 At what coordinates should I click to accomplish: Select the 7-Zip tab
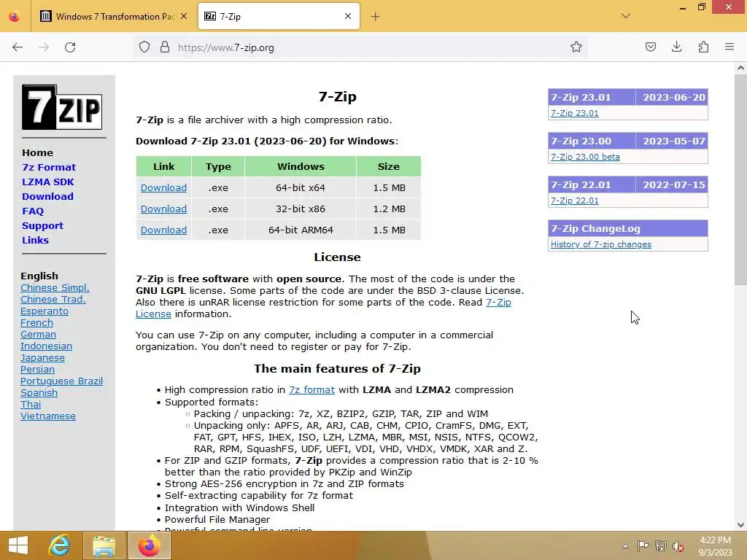pos(279,17)
